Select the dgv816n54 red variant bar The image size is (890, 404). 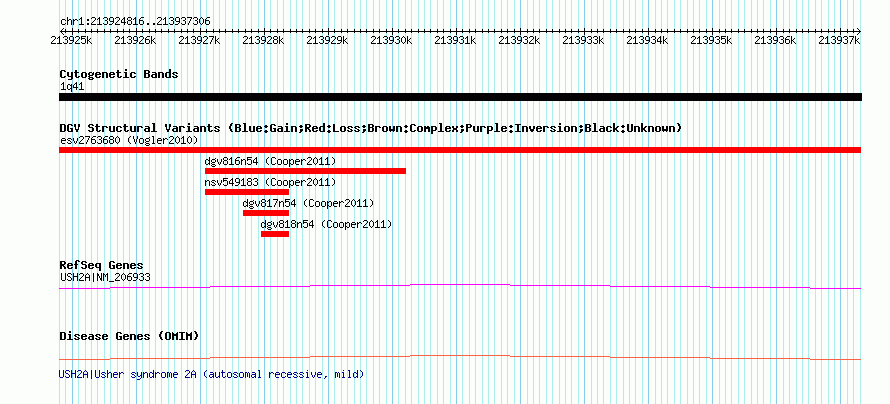[305, 171]
